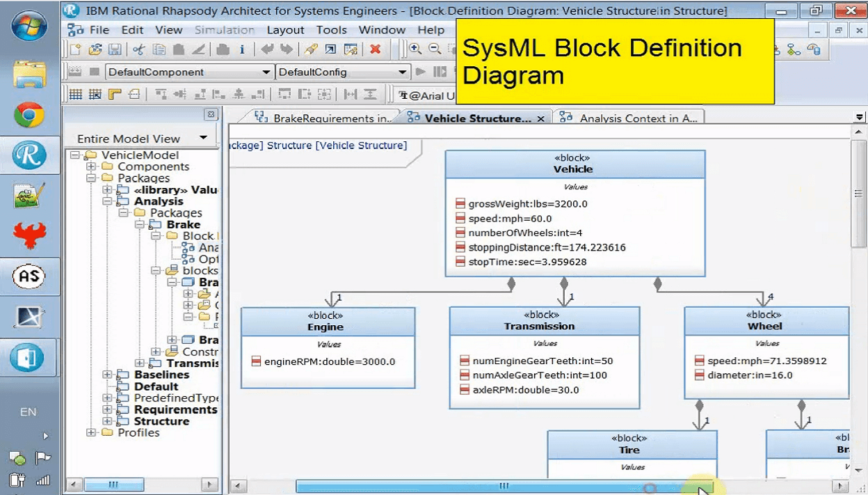Expand the PredefinedTypes tree node
Image resolution: width=868 pixels, height=495 pixels.
[107, 398]
